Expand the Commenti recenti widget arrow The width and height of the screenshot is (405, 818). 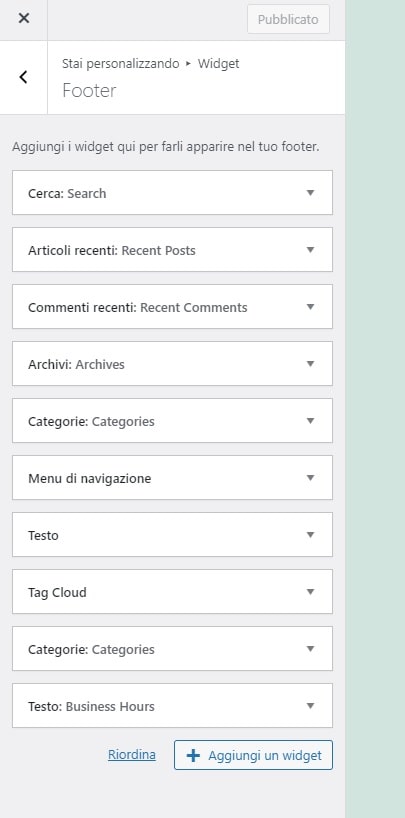(311, 306)
